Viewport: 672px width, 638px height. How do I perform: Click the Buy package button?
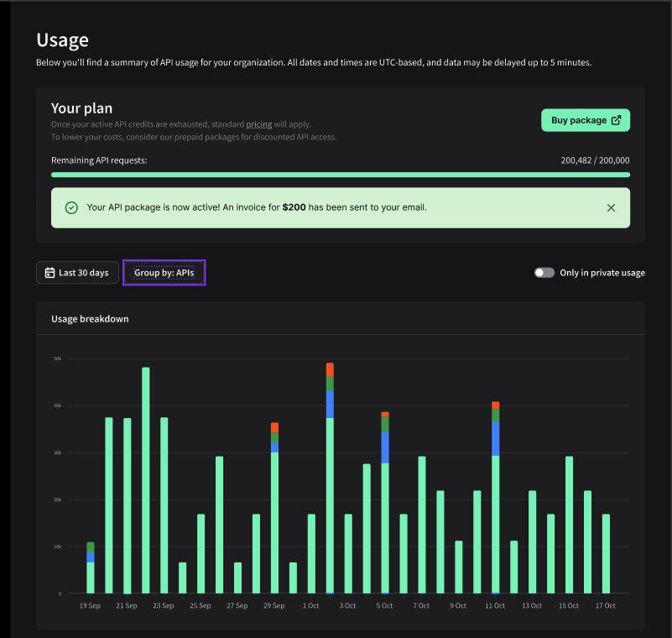[585, 120]
